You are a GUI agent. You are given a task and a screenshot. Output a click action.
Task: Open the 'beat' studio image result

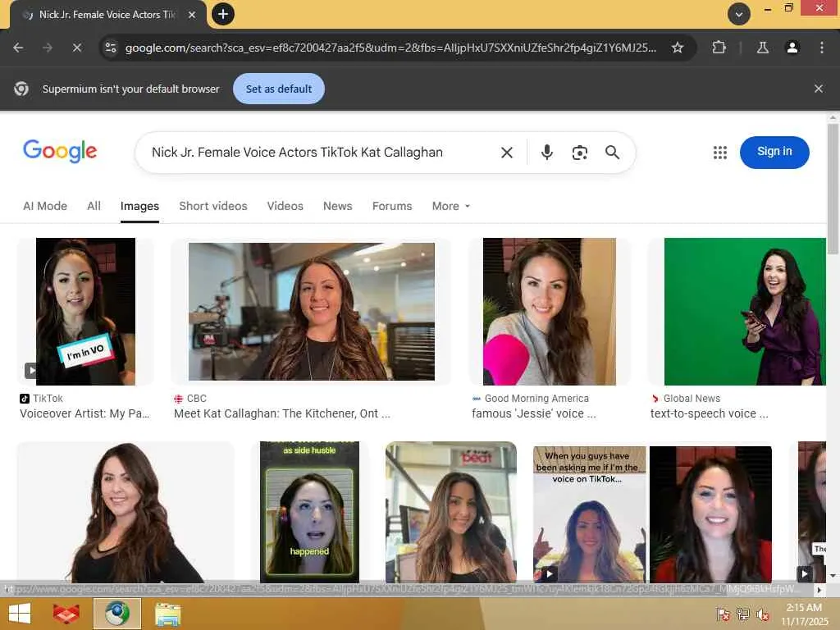[x=451, y=512]
